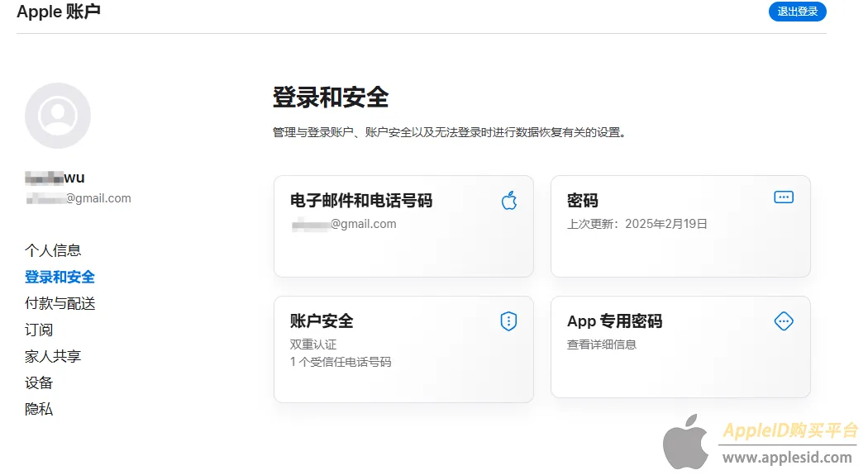The width and height of the screenshot is (868, 475).
Task: Click the Apple logo icon on email card
Action: [x=509, y=200]
